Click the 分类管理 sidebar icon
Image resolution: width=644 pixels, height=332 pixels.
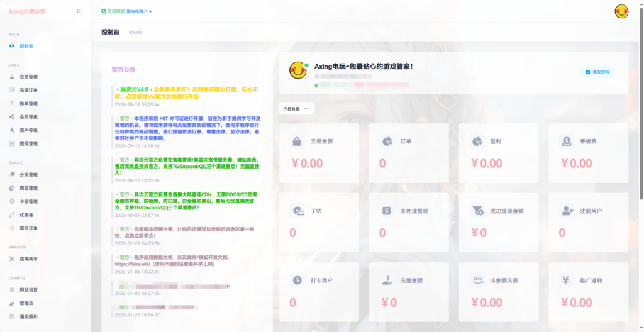[x=12, y=175]
